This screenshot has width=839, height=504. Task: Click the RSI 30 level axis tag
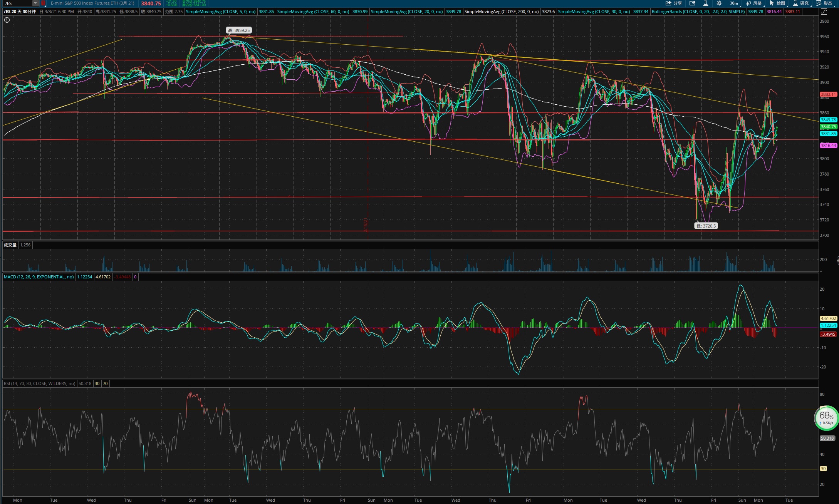click(x=823, y=469)
